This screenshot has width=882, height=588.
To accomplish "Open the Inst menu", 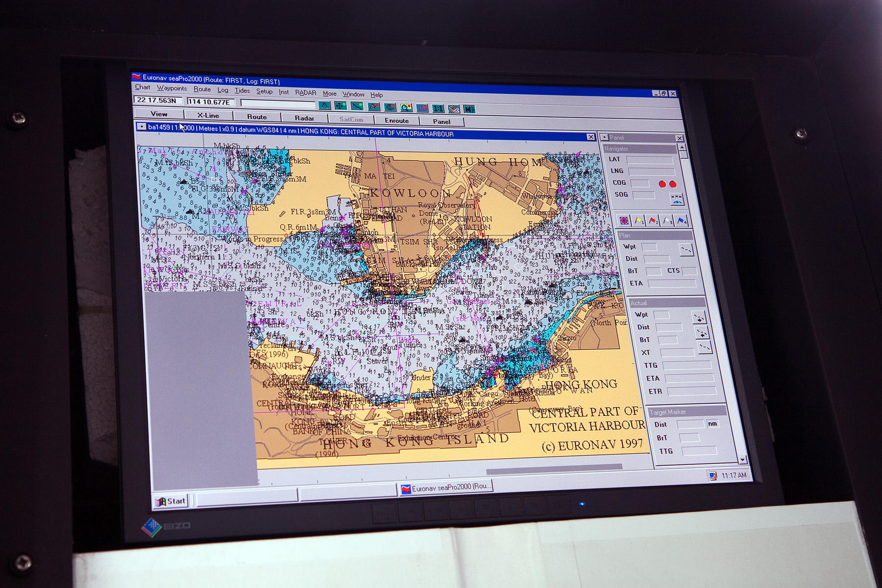I will click(284, 92).
